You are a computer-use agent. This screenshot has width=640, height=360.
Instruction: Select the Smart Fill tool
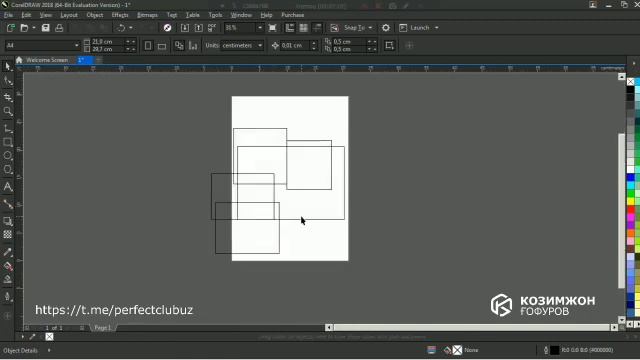tap(7, 279)
